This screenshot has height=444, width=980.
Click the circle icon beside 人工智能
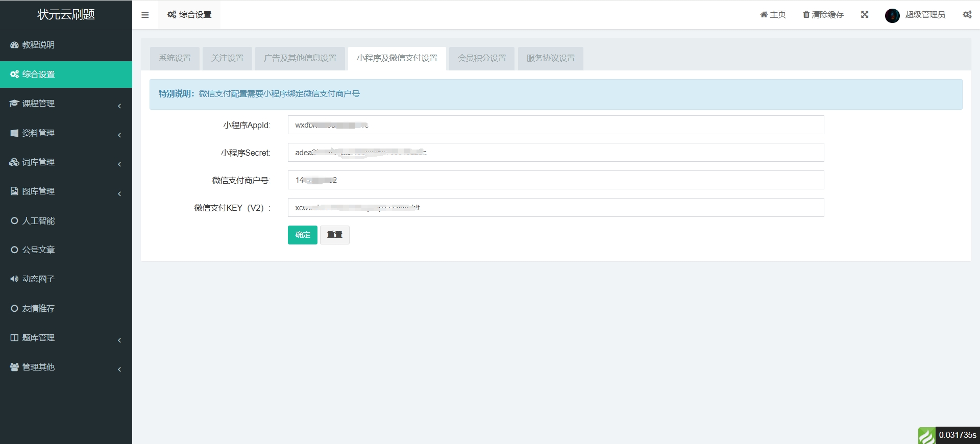coord(14,220)
